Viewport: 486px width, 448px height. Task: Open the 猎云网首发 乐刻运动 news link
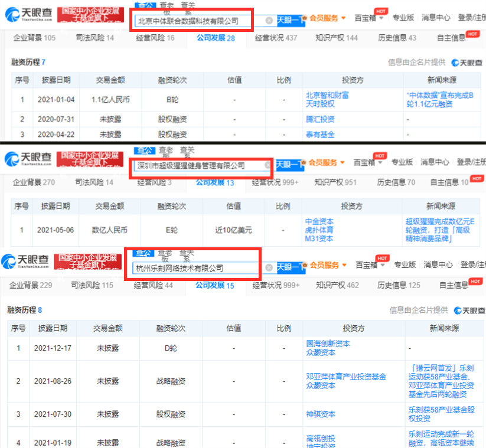[x=441, y=381]
